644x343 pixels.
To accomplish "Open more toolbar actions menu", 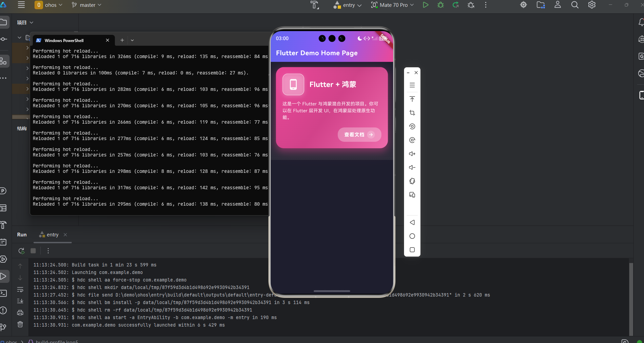I will (x=486, y=5).
